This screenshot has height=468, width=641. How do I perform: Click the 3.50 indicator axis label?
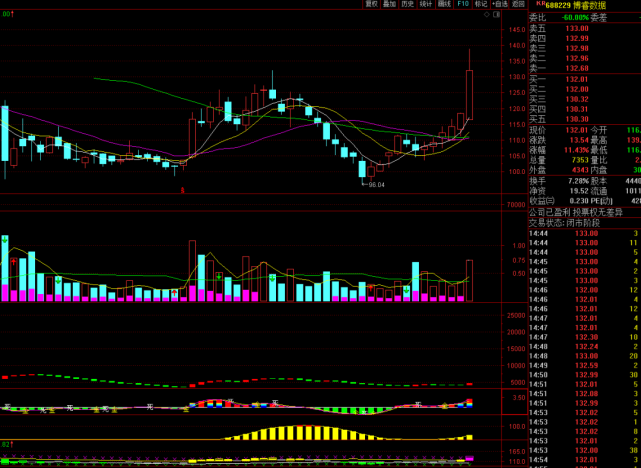point(519,398)
